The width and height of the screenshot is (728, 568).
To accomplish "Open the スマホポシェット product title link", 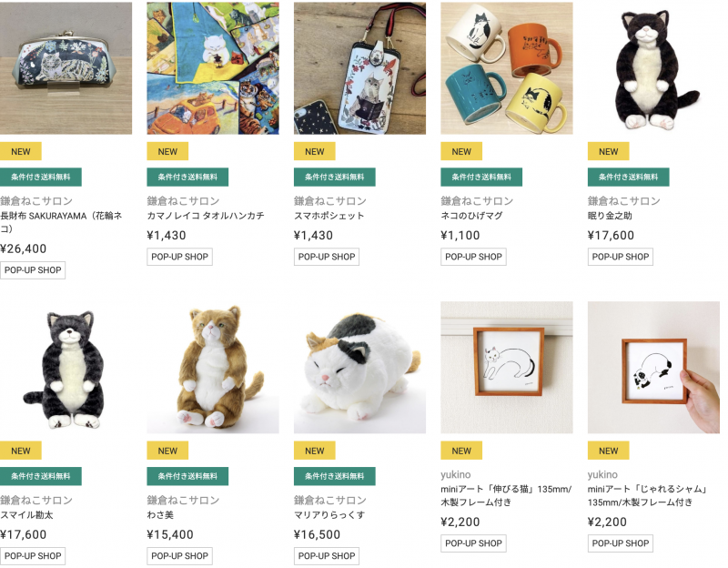I will coord(329,216).
